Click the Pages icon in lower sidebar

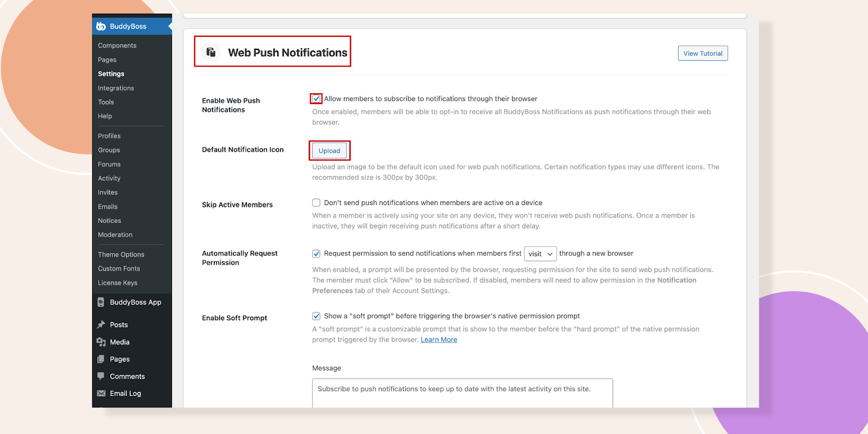point(101,359)
